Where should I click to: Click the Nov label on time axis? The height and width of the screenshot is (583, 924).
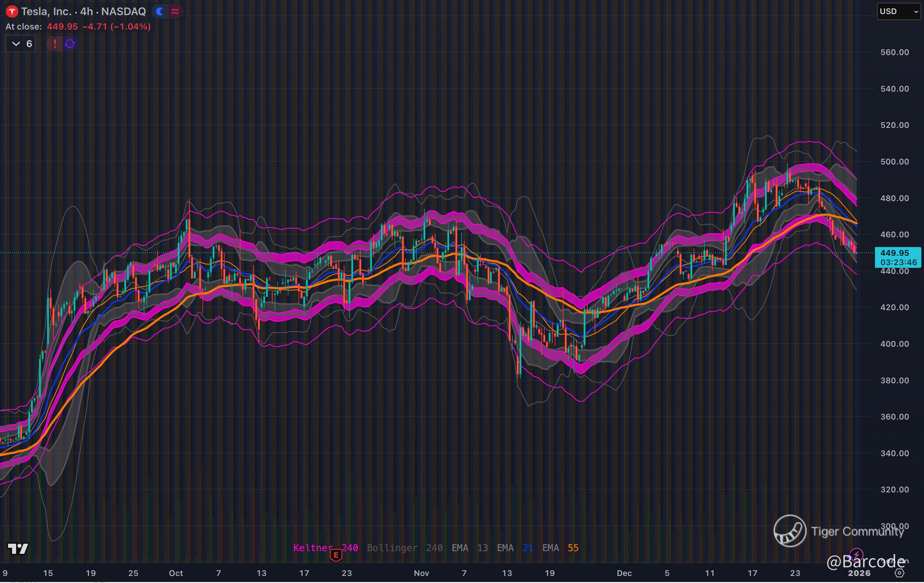coord(421,573)
